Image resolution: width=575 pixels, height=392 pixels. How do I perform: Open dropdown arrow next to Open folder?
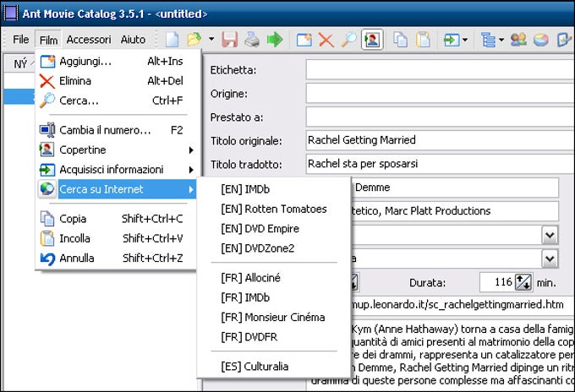point(211,39)
